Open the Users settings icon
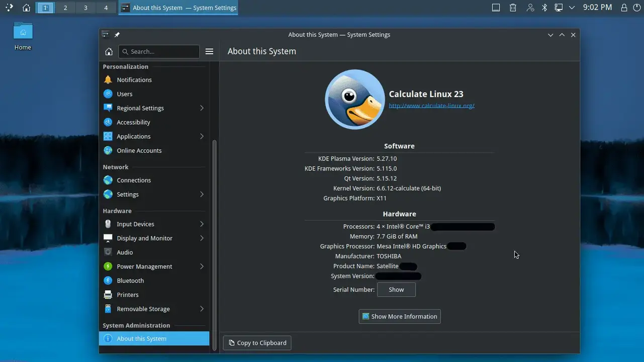The width and height of the screenshot is (644, 362). (x=108, y=94)
